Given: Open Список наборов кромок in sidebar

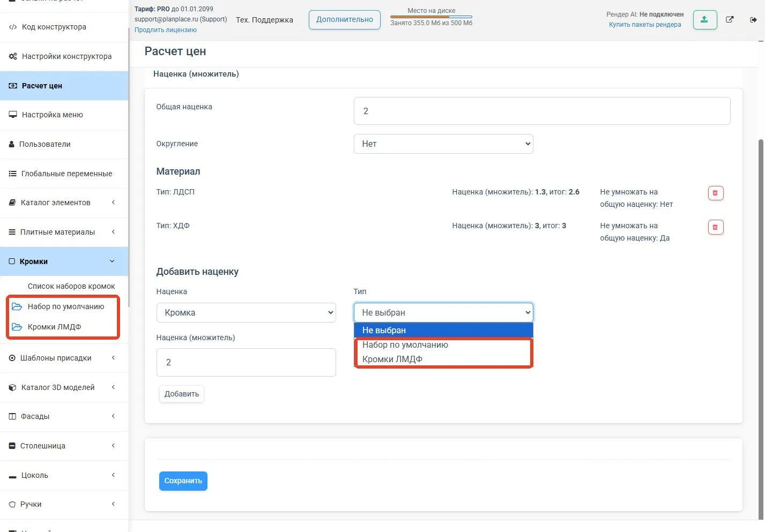Looking at the screenshot, I should (71, 286).
